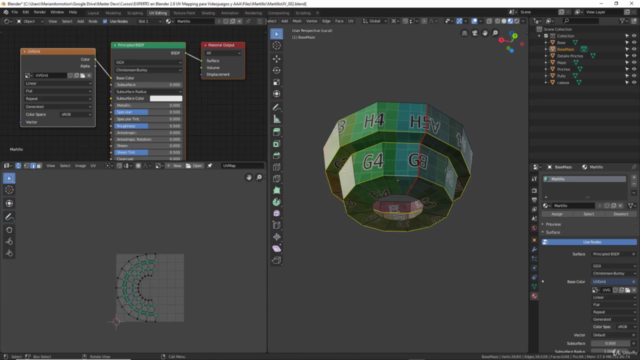Open Modifier properties wrench tab
Image resolution: width=640 pixels, height=360 pixels.
pos(534,249)
